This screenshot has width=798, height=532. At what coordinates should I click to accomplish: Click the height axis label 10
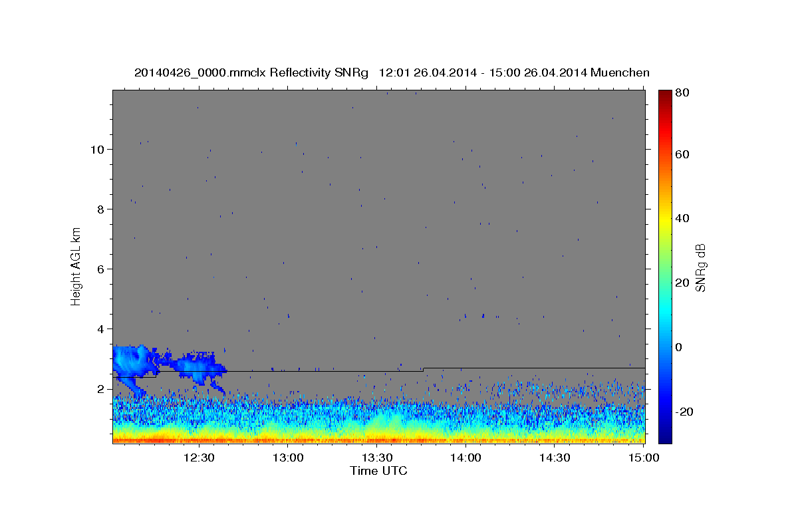97,149
